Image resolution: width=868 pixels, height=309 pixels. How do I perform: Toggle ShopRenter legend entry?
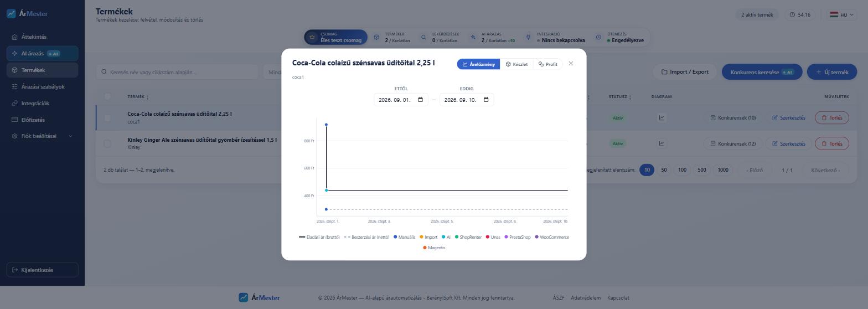(468, 237)
